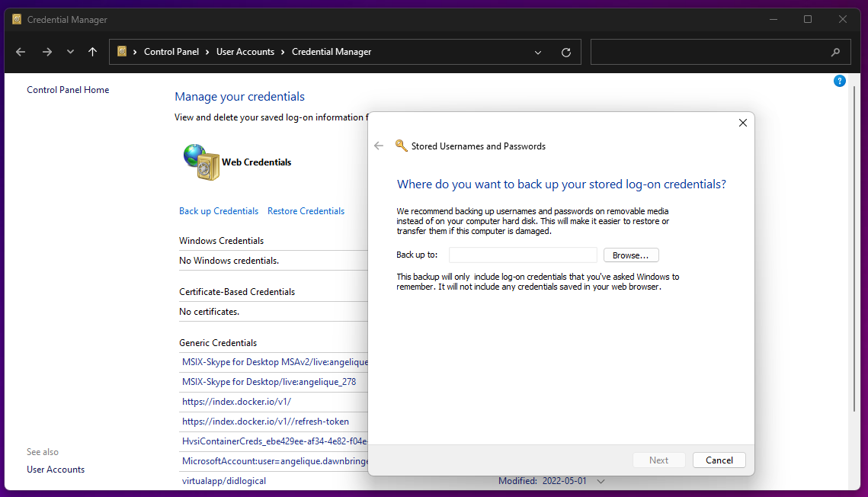This screenshot has width=868, height=497.
Task: Click the vertical scrollbar of main window
Action: pos(855,249)
